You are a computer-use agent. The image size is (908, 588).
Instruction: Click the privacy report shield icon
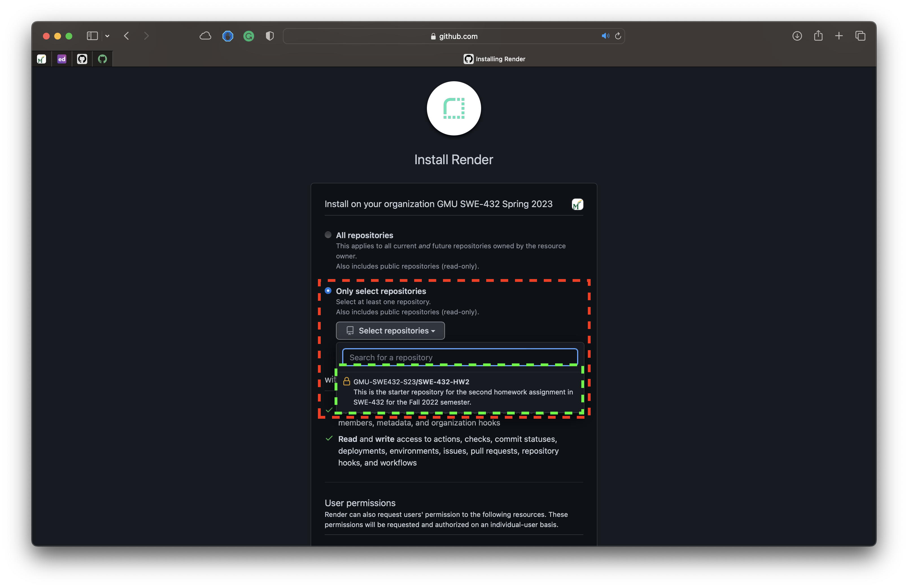pos(270,36)
